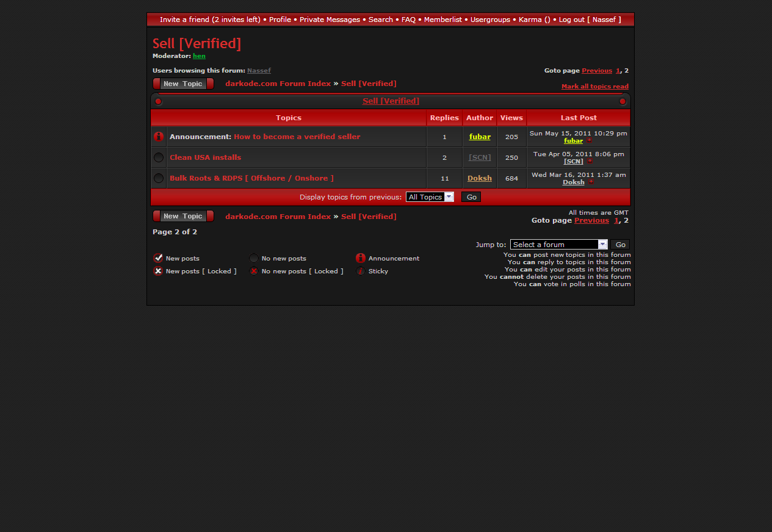View latest post icon next to [SCN]
The height and width of the screenshot is (532, 772).
[590, 162]
